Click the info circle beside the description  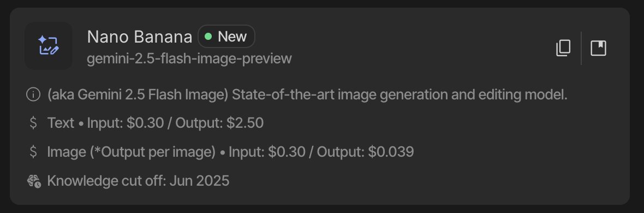33,94
